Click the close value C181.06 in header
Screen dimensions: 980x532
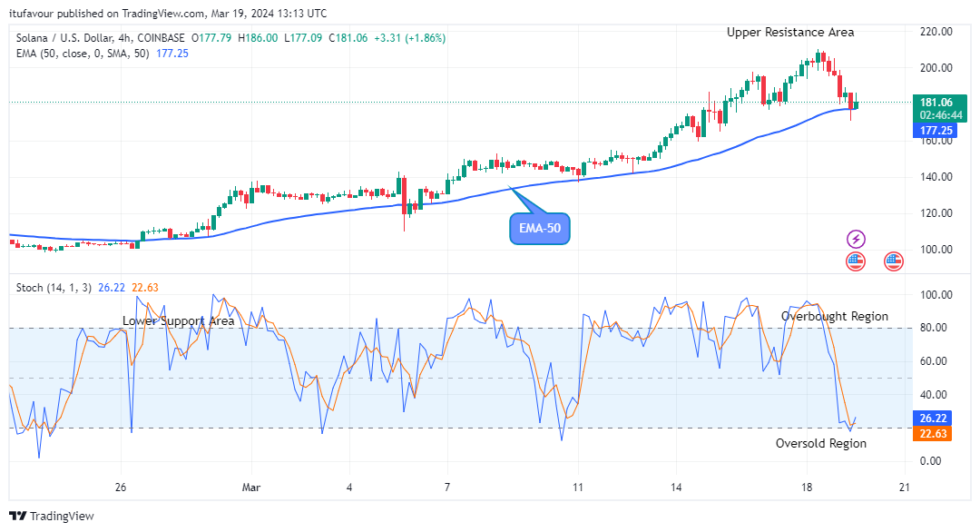[348, 38]
